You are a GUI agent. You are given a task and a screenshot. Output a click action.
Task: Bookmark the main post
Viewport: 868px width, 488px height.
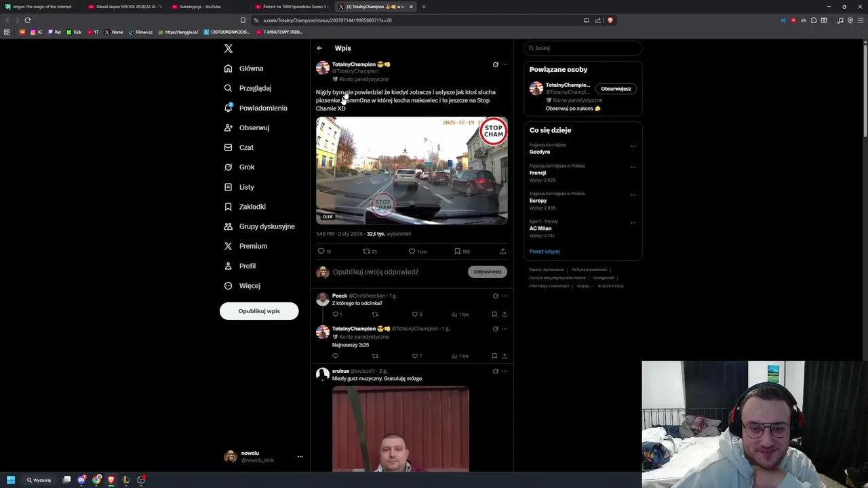pyautogui.click(x=458, y=251)
